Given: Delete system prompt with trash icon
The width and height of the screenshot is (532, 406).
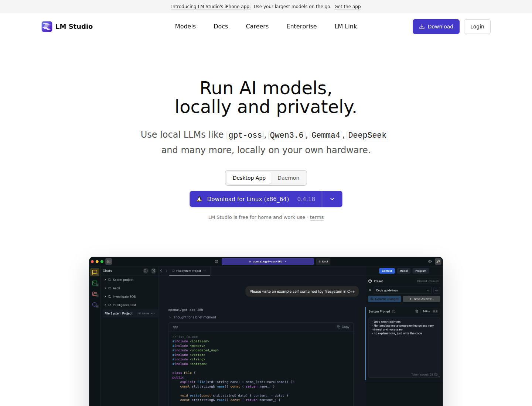Looking at the screenshot, I should click(417, 311).
